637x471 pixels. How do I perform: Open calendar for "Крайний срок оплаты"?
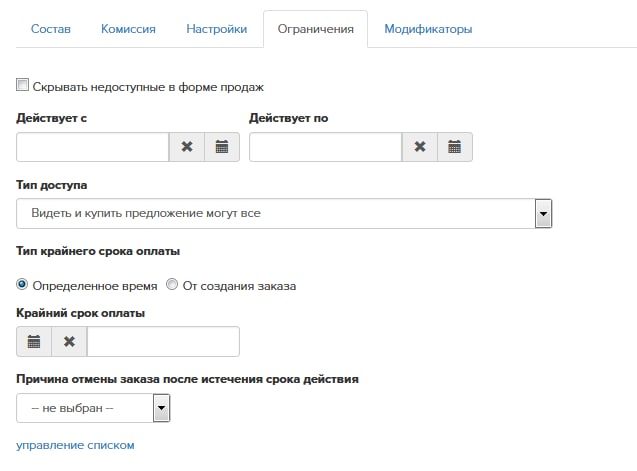[x=34, y=341]
